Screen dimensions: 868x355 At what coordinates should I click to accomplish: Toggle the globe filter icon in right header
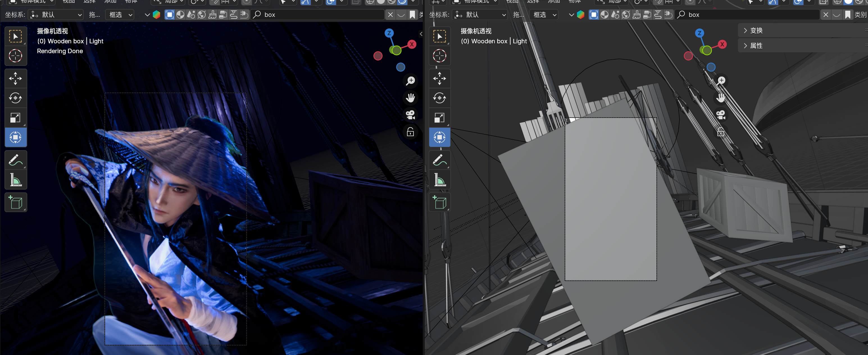(626, 15)
